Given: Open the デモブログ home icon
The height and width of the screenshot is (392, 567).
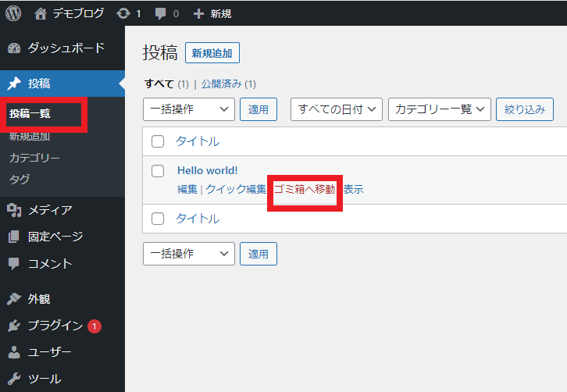Looking at the screenshot, I should [41, 13].
